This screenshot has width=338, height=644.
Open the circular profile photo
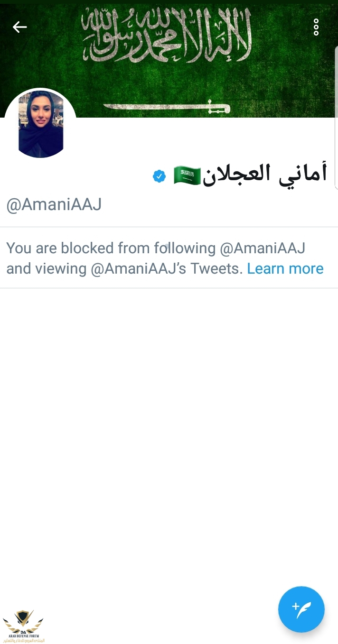click(40, 124)
